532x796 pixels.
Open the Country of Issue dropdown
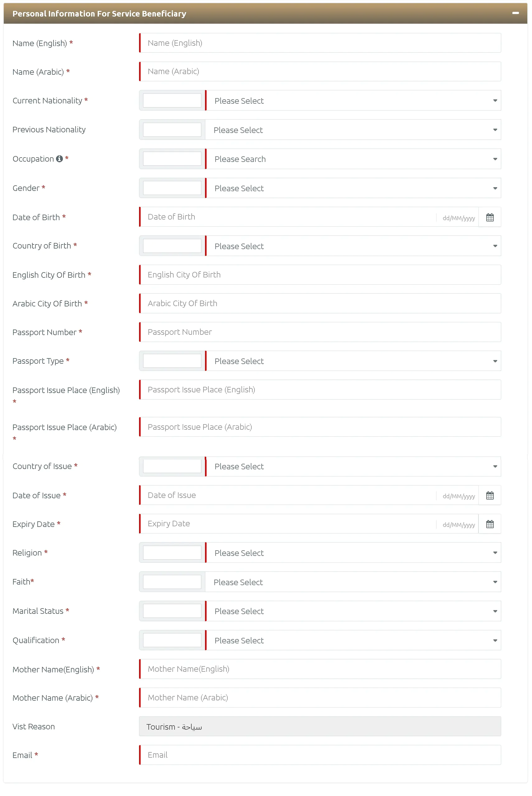pyautogui.click(x=353, y=467)
